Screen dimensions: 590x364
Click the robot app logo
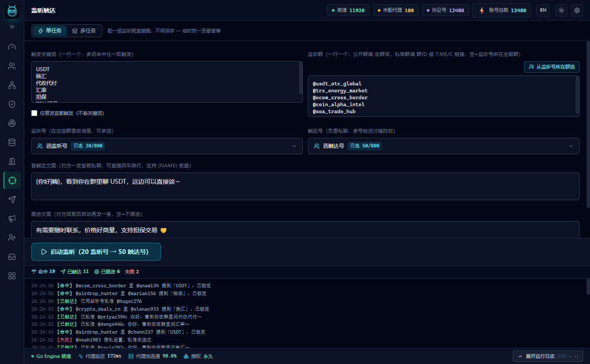point(12,10)
